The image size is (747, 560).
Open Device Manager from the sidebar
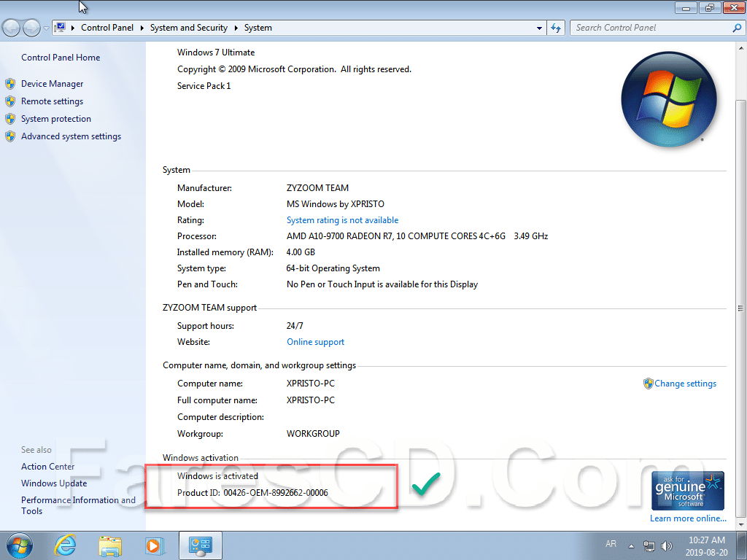52,84
